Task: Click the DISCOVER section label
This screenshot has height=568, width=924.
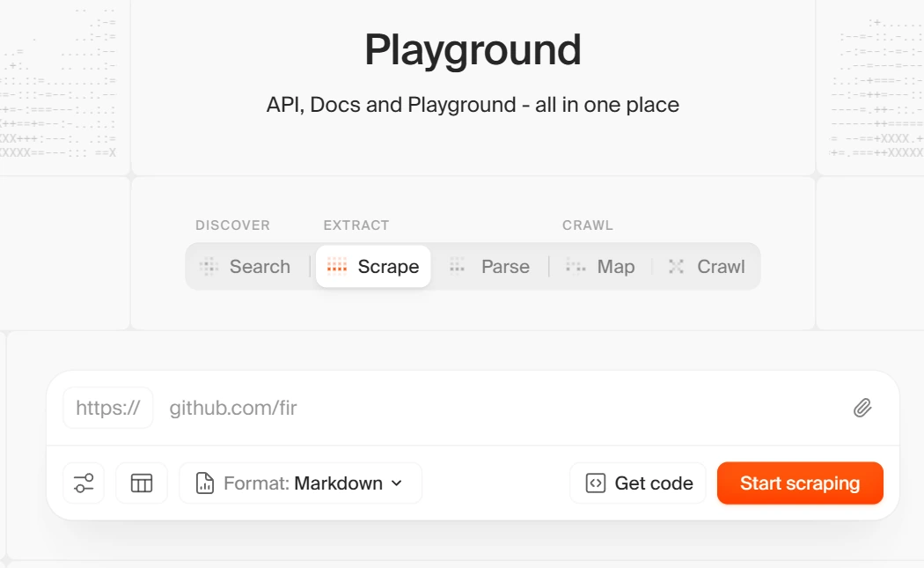Action: pyautogui.click(x=233, y=225)
